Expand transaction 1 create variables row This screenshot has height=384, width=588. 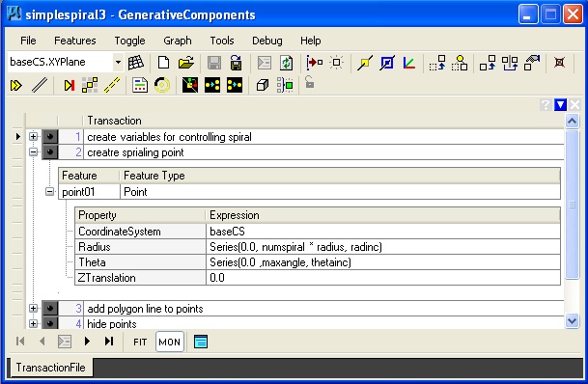click(34, 136)
